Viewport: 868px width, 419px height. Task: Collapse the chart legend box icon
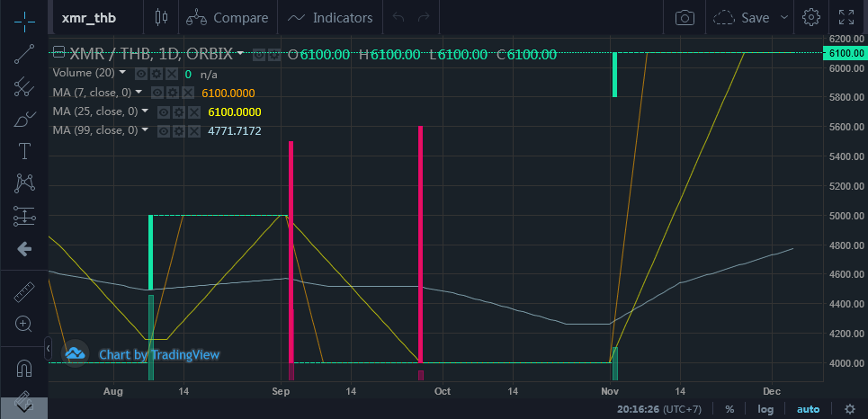pyautogui.click(x=59, y=54)
